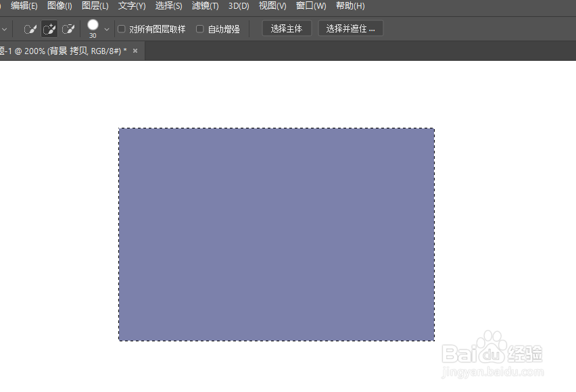This screenshot has height=392, width=576.
Task: Open the 滤镜(T) menu
Action: pos(205,6)
